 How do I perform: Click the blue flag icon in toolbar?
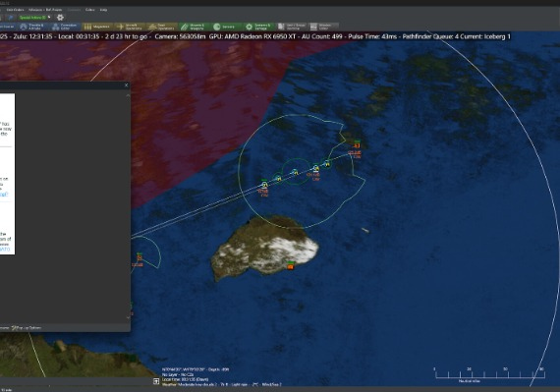(x=11, y=17)
